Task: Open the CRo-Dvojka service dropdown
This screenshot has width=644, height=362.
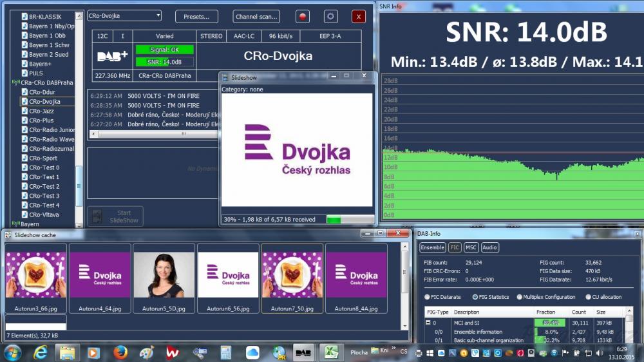Action: [124, 15]
